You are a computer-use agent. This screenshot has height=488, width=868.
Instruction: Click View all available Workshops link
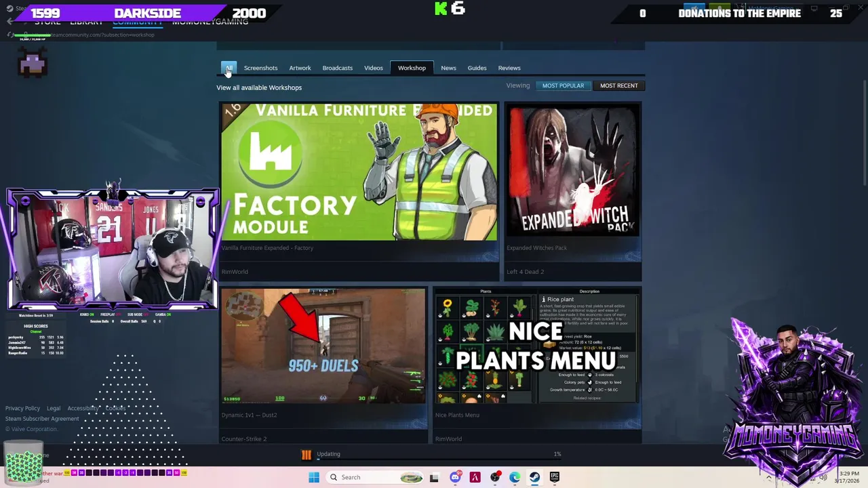pos(259,87)
